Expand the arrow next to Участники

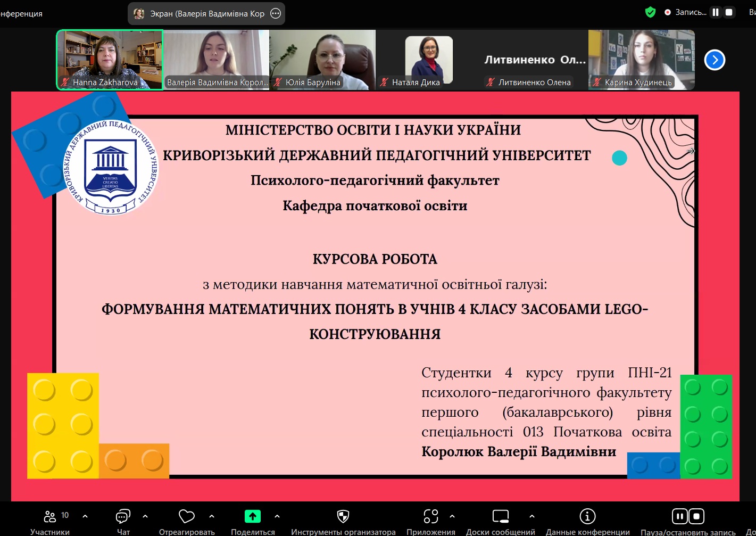(85, 516)
